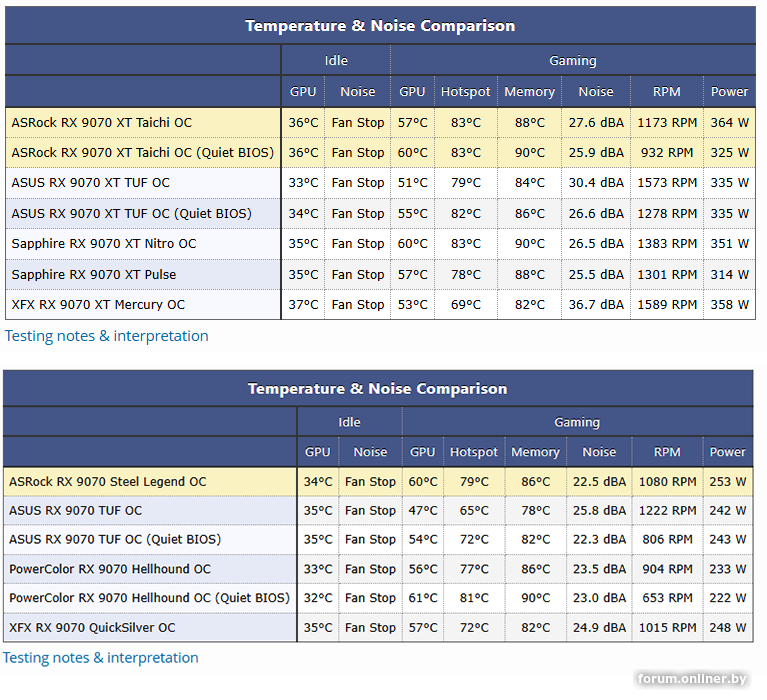Select the 22.5 dBA noise cell

pyautogui.click(x=599, y=482)
